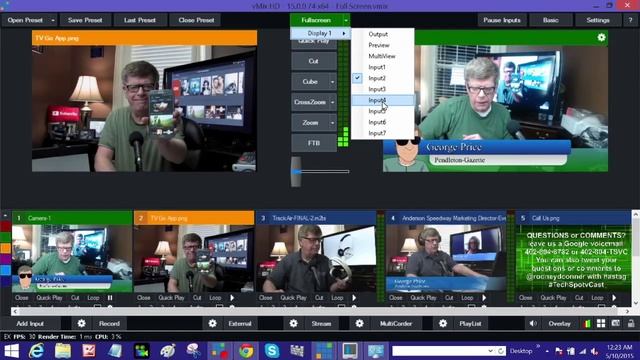Toggle Loop on TrackAir-FINAL-2 input

click(x=337, y=298)
